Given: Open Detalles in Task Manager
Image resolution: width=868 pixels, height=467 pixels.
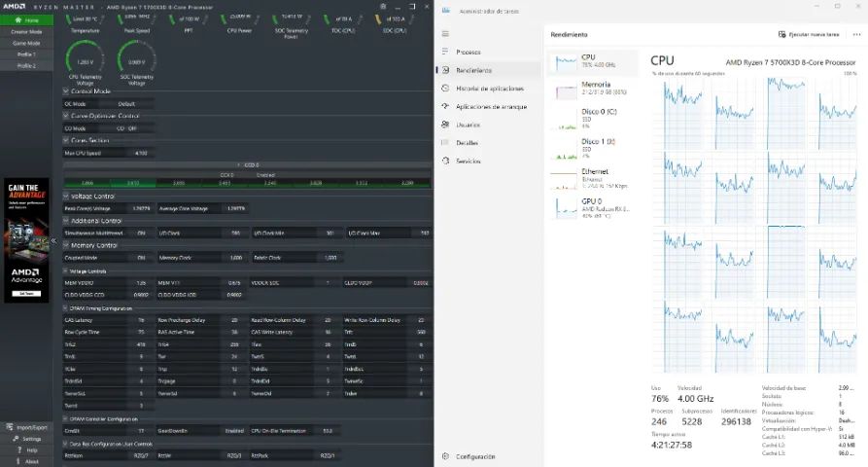Looking at the screenshot, I should pyautogui.click(x=487, y=143).
